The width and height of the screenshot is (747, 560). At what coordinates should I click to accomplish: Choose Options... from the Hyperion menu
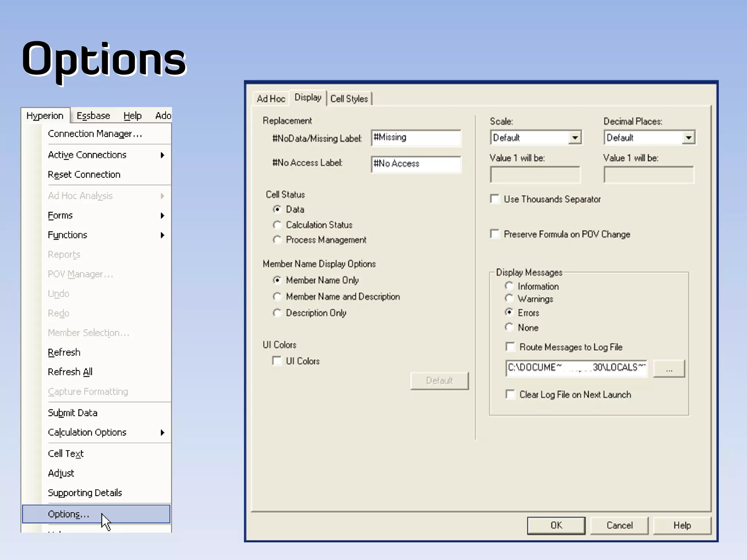69,514
